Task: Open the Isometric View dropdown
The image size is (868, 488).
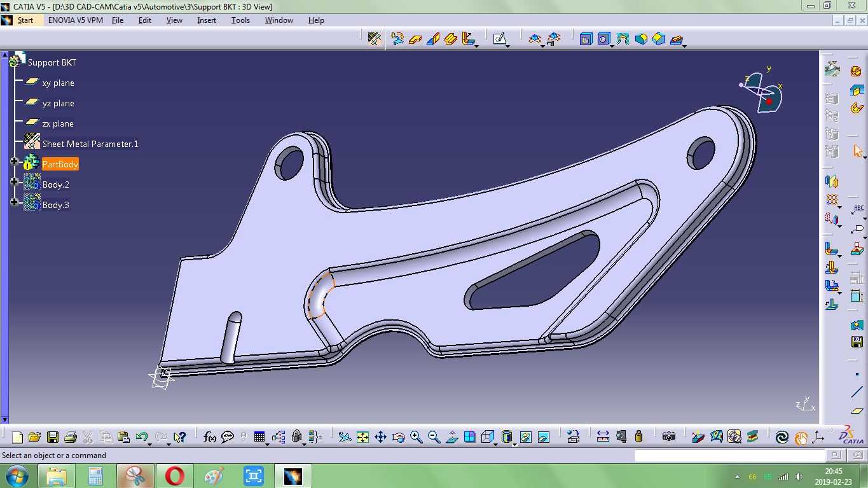Action: click(x=495, y=443)
